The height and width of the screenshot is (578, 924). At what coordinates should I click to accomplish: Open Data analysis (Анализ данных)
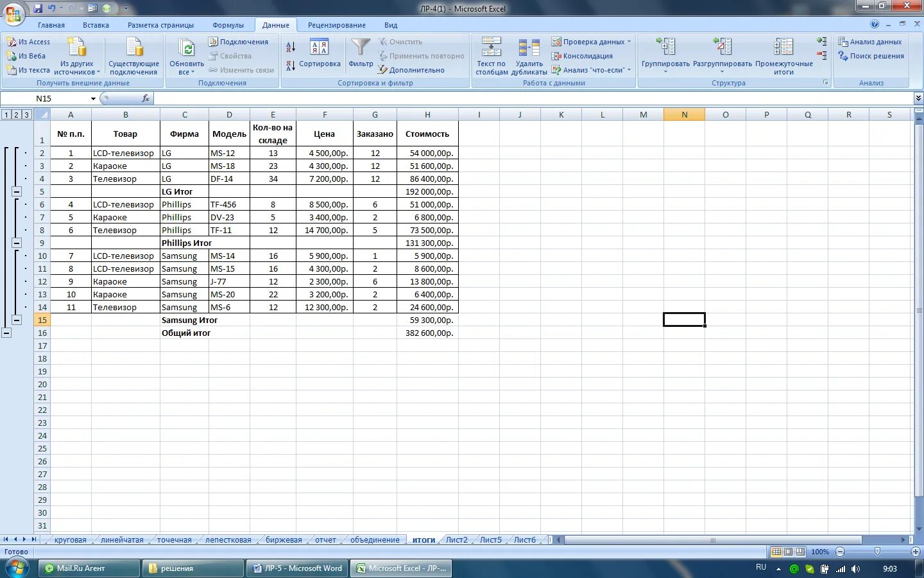870,42
